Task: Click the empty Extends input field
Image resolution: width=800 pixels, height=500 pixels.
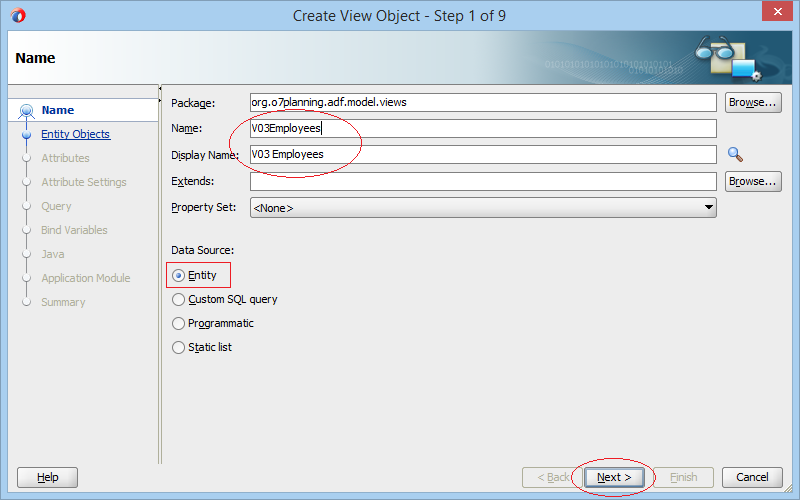Action: [483, 182]
